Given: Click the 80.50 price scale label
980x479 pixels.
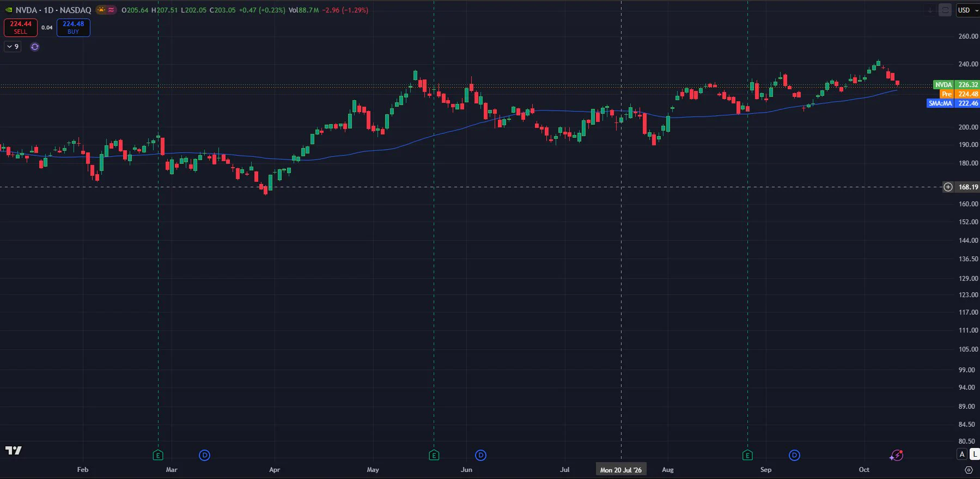Looking at the screenshot, I should pyautogui.click(x=967, y=441).
